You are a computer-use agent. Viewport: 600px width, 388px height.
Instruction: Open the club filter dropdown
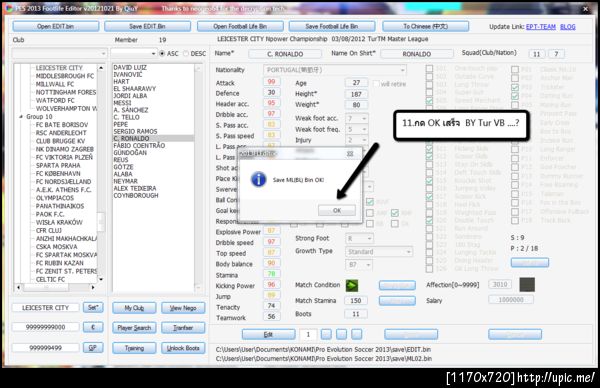(59, 54)
